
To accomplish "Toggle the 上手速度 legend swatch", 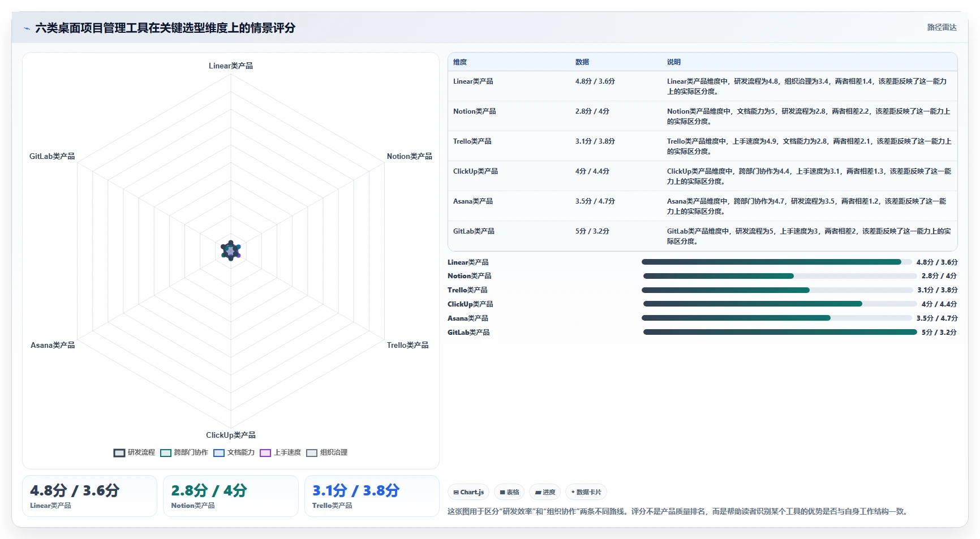I will [x=265, y=453].
